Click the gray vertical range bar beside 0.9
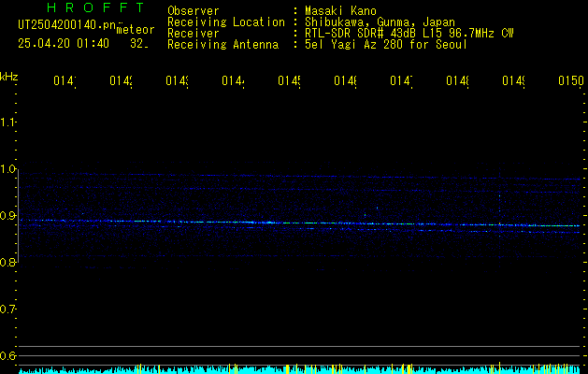 [19, 216]
